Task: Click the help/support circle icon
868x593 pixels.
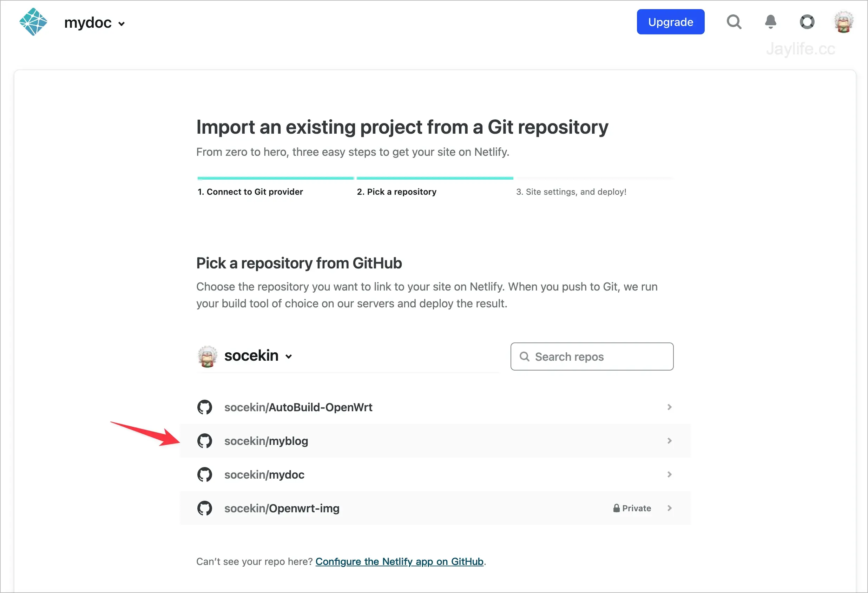Action: tap(807, 22)
